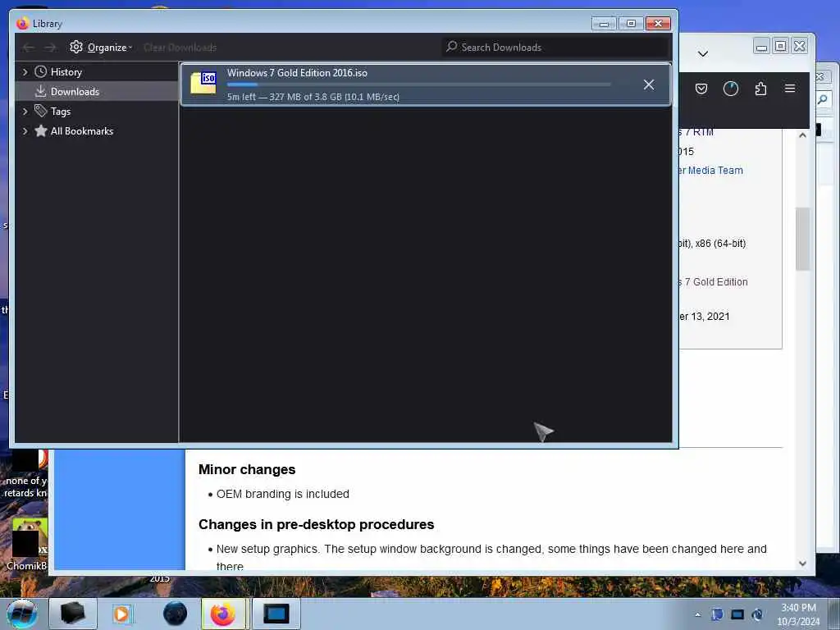This screenshot has width=840, height=630.
Task: Click Clear Downloads button
Action: point(180,48)
